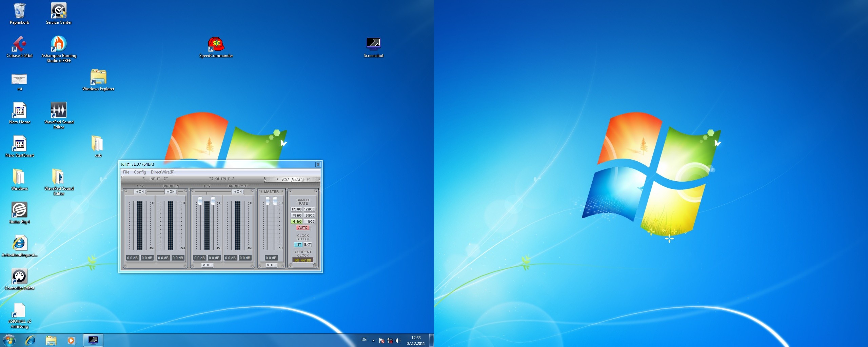
Task: Open the Action Center flag tray icon
Action: 382,341
